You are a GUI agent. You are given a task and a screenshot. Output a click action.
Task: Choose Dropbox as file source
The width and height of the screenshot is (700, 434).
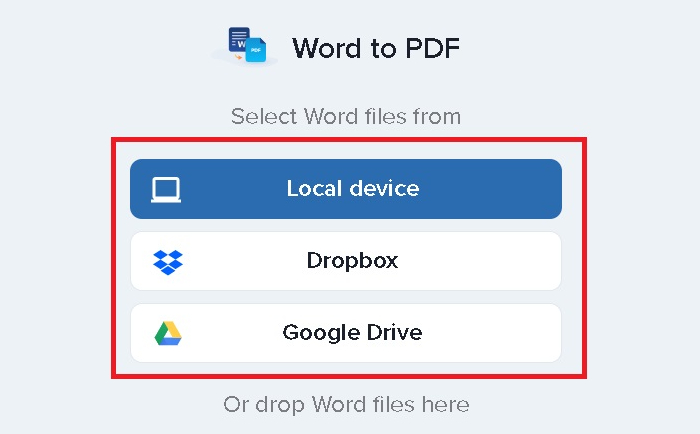pyautogui.click(x=346, y=261)
